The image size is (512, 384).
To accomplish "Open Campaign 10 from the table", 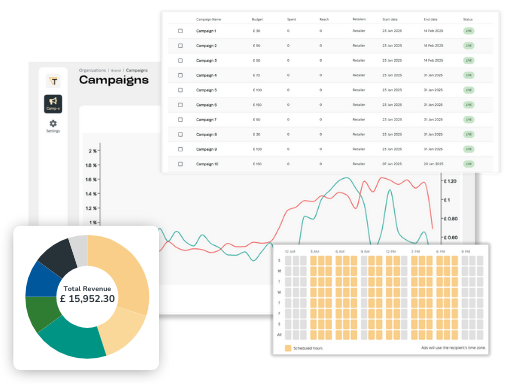I will pos(207,164).
